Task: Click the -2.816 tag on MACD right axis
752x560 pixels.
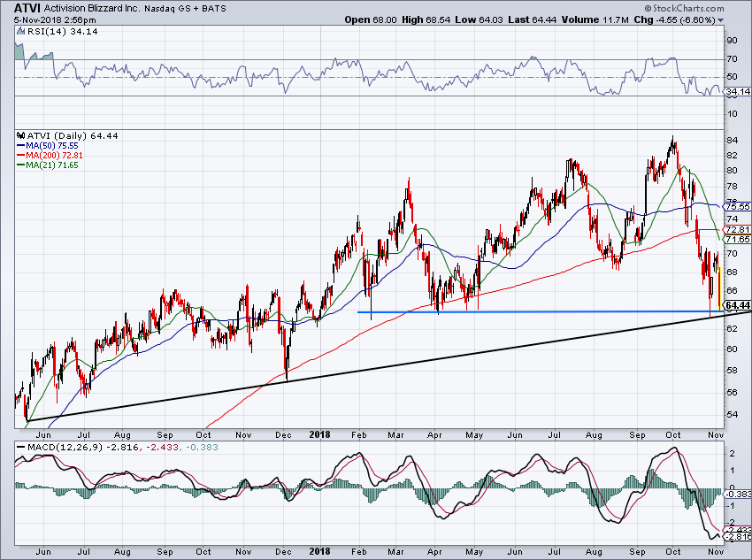Action: [738, 536]
